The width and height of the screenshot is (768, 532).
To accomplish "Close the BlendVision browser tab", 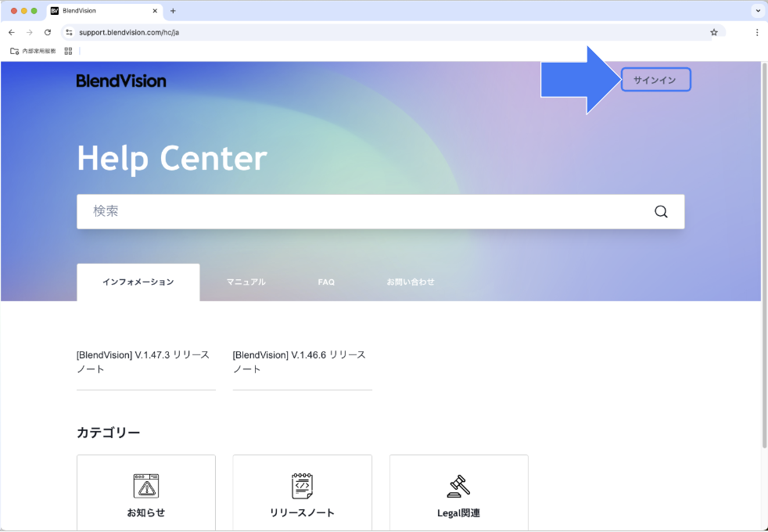I will [x=155, y=11].
